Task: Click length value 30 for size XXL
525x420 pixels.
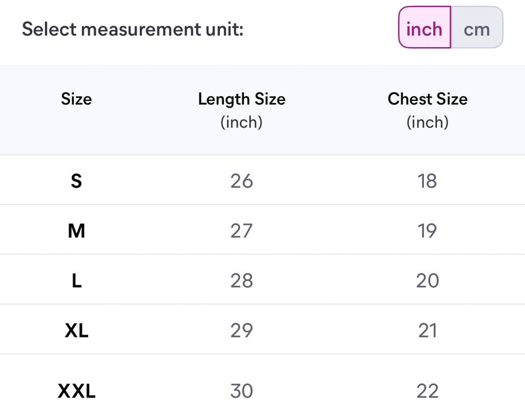Action: (x=241, y=391)
